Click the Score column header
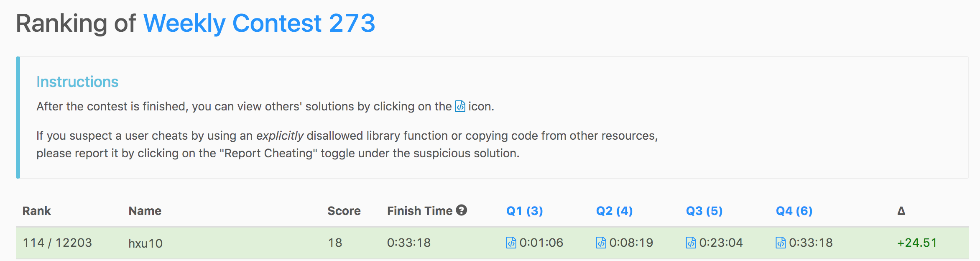This screenshot has height=261, width=980. (344, 211)
